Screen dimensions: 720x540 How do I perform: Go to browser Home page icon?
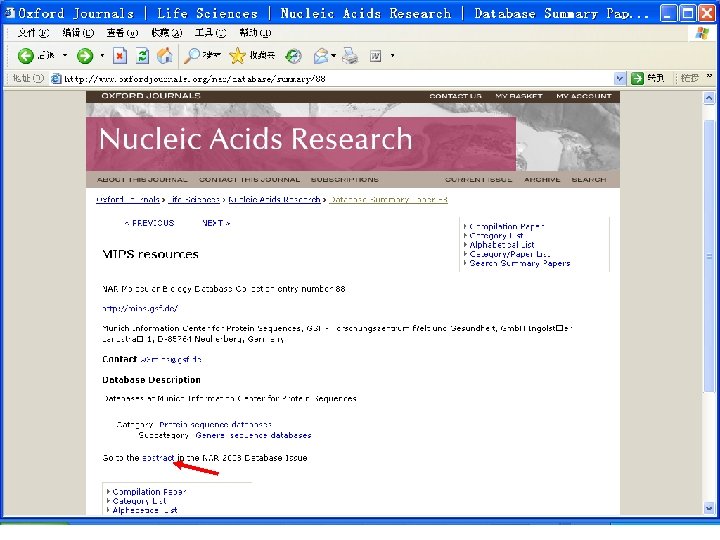[165, 56]
